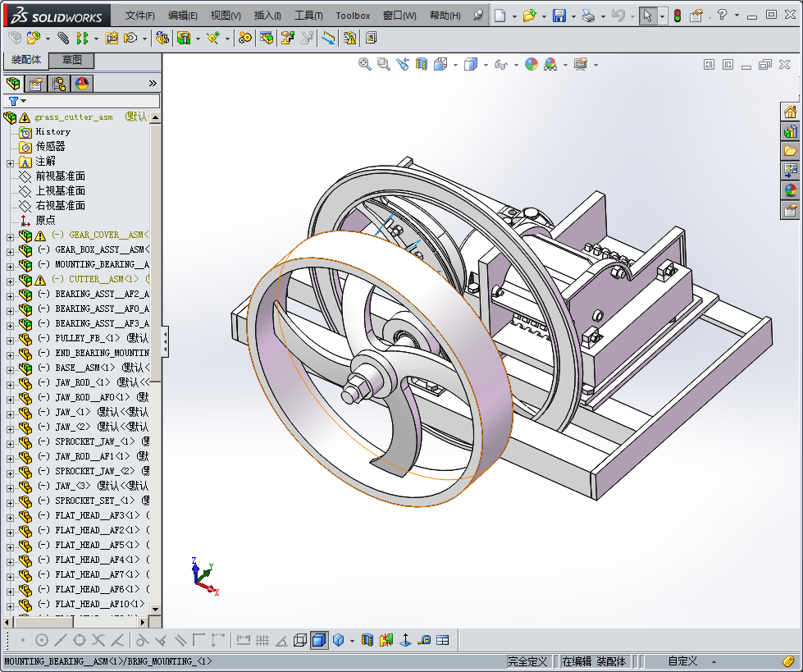Toggle wireframe display style button
The width and height of the screenshot is (803, 672).
pos(300,640)
